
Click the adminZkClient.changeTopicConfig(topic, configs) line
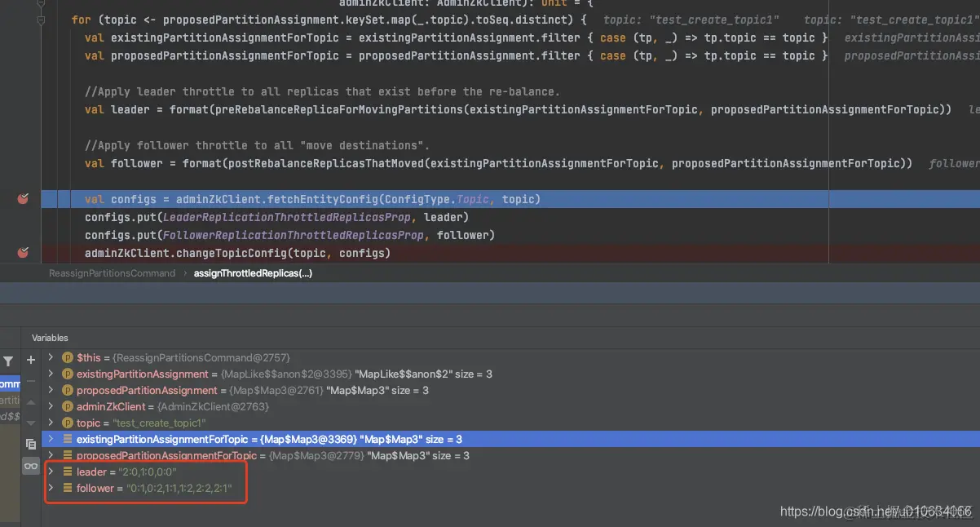237,253
